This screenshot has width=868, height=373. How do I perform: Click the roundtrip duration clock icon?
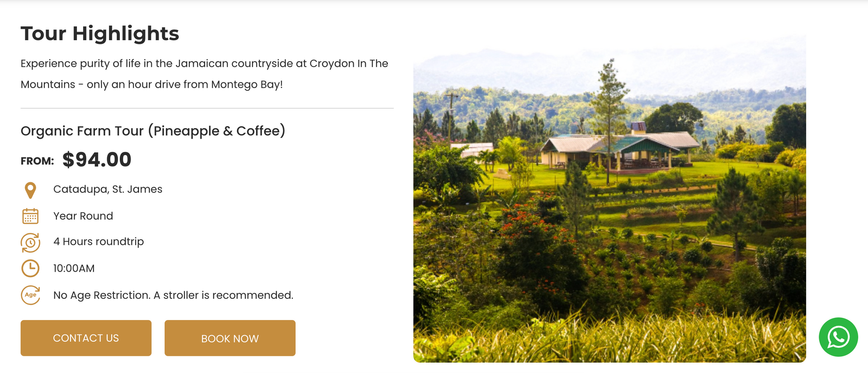(x=30, y=242)
